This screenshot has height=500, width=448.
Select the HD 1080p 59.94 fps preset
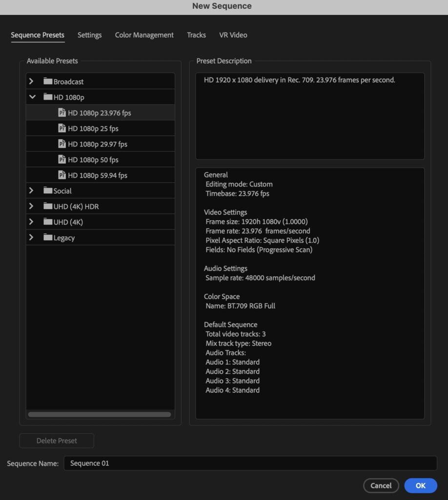click(101, 175)
